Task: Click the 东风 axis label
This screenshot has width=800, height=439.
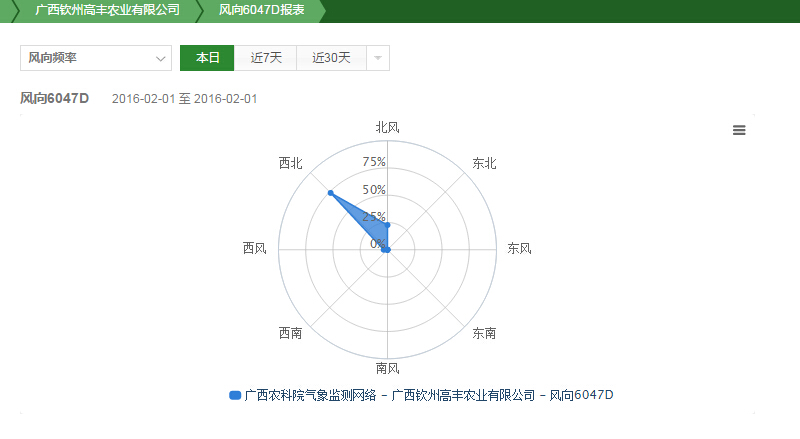Action: coord(520,248)
